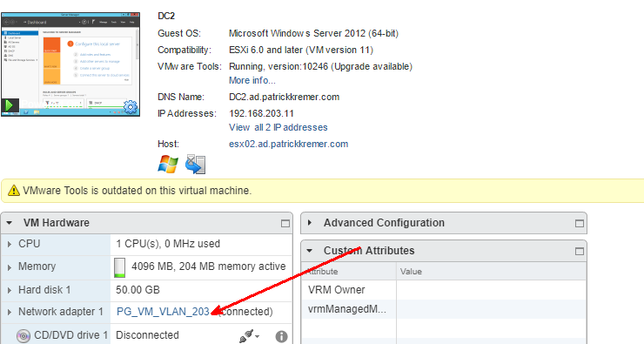Select the DC2.ad.patrickkremer.com DNS name text
Screen dimensions: 644x344
285,98
